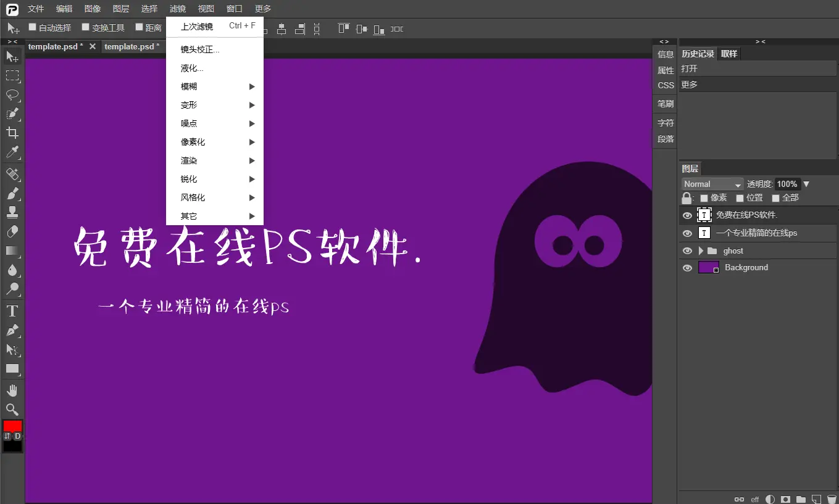Hide the Background layer
The width and height of the screenshot is (839, 504).
pyautogui.click(x=687, y=268)
